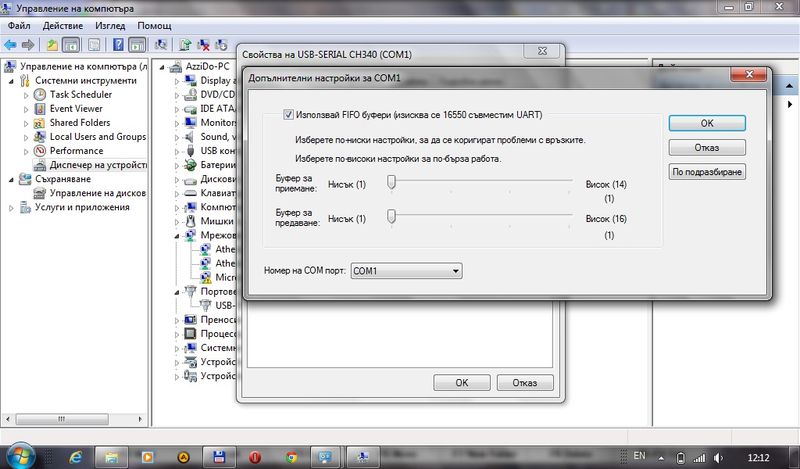Select Event Viewer in the left tree
Image resolution: width=800 pixels, height=469 pixels.
pyautogui.click(x=76, y=109)
